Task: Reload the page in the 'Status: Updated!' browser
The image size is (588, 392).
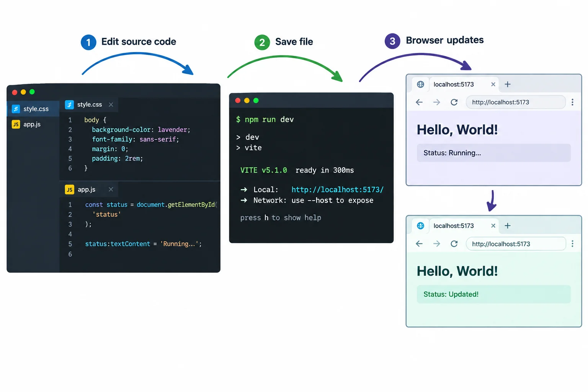Action: 454,244
